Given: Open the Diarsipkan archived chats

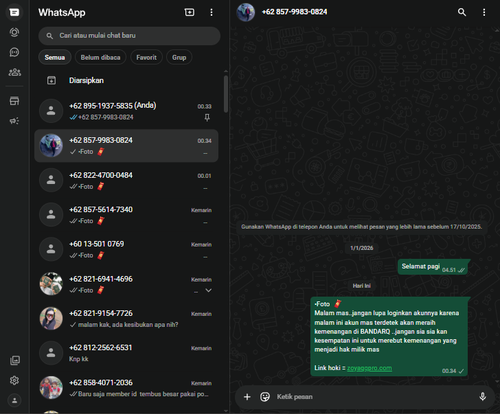Looking at the screenshot, I should (x=127, y=80).
